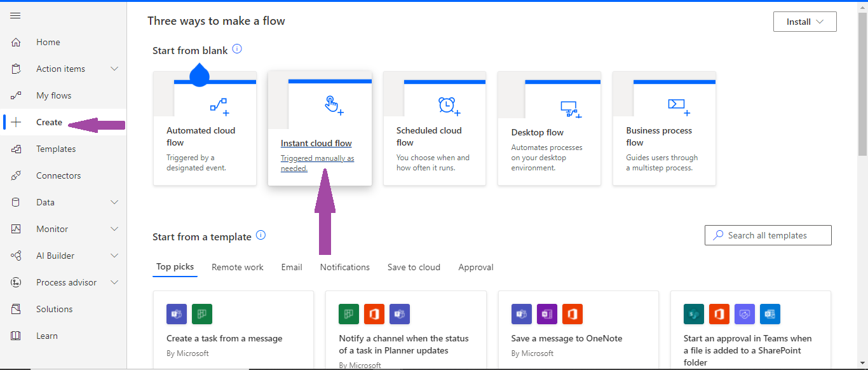Switch to the Remote work template tab

click(x=238, y=267)
